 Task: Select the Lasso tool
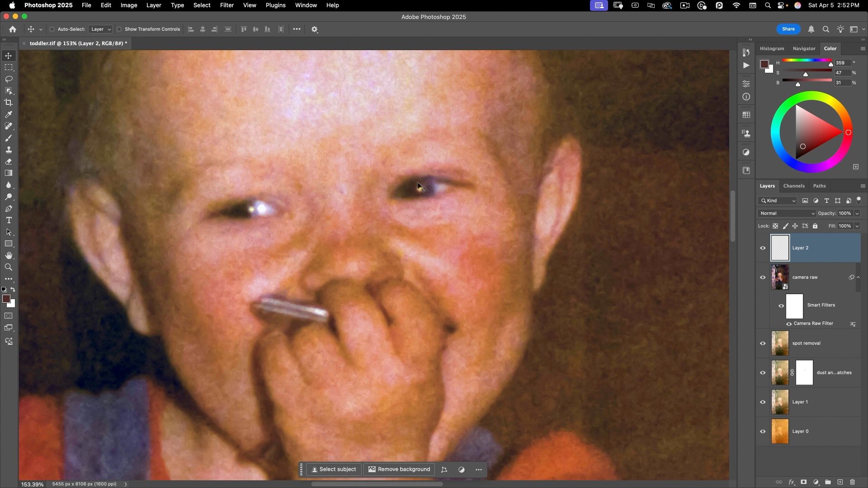[x=9, y=79]
